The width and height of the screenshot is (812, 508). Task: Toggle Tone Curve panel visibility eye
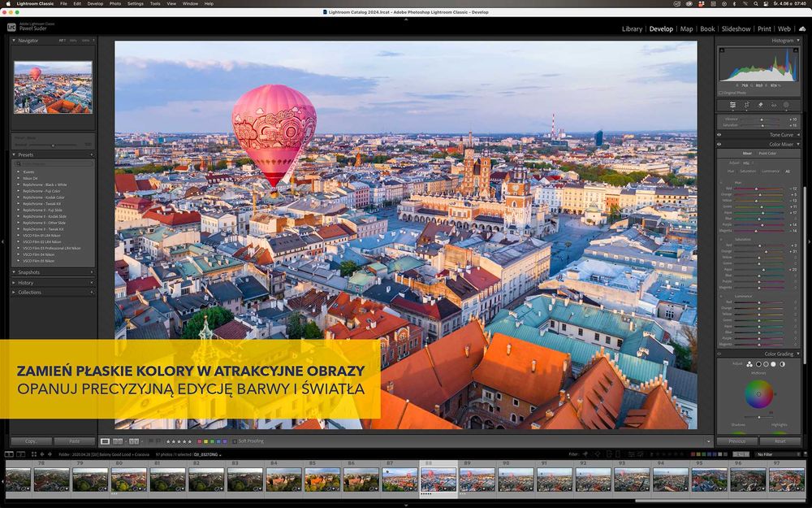pyautogui.click(x=719, y=135)
